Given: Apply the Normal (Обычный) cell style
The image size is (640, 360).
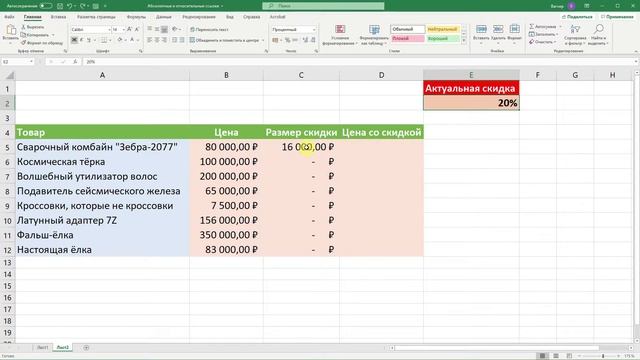Looking at the screenshot, I should click(x=407, y=29).
